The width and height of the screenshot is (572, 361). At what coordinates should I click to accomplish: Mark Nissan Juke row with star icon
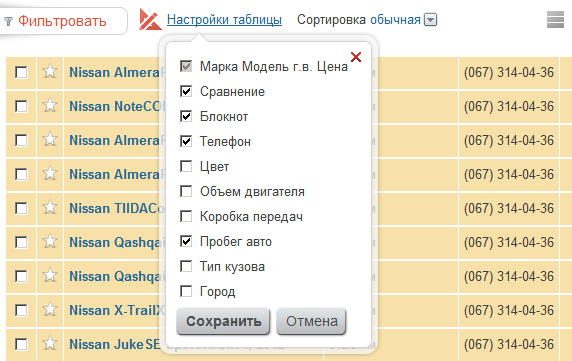pyautogui.click(x=50, y=343)
